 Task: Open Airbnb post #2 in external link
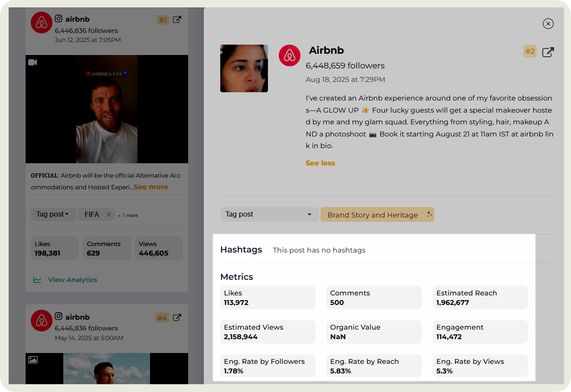tap(548, 52)
